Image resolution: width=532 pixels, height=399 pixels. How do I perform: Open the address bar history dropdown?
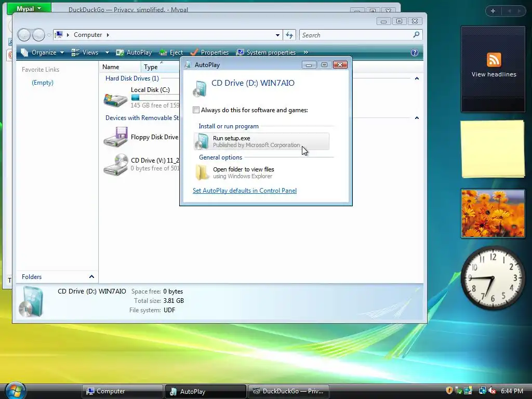pos(277,35)
